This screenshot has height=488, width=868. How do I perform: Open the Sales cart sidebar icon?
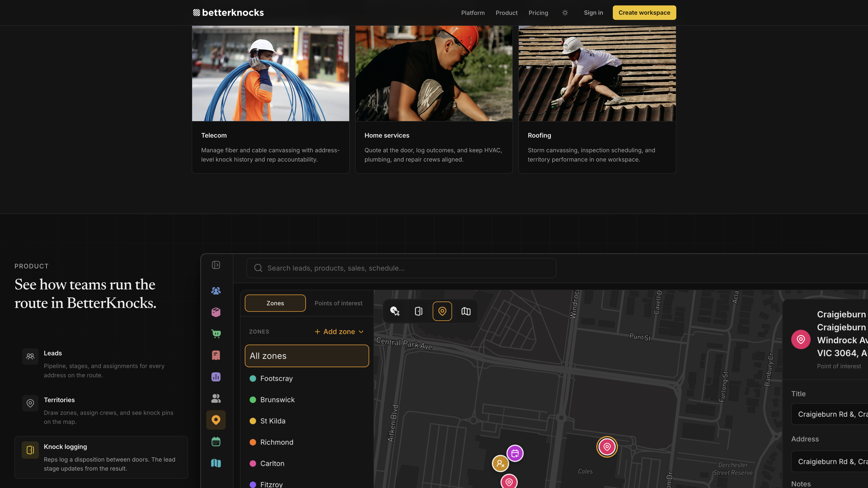click(216, 334)
